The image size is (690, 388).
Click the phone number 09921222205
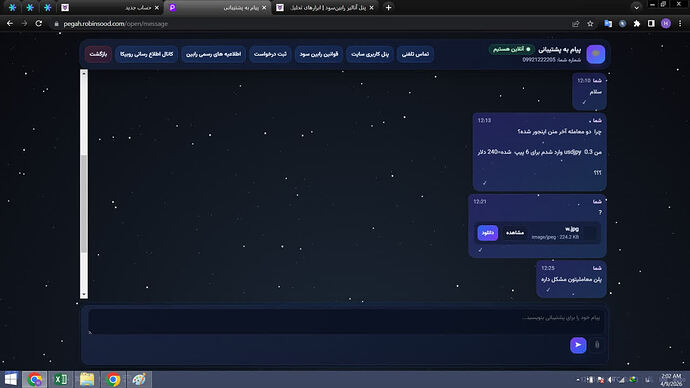pos(539,60)
